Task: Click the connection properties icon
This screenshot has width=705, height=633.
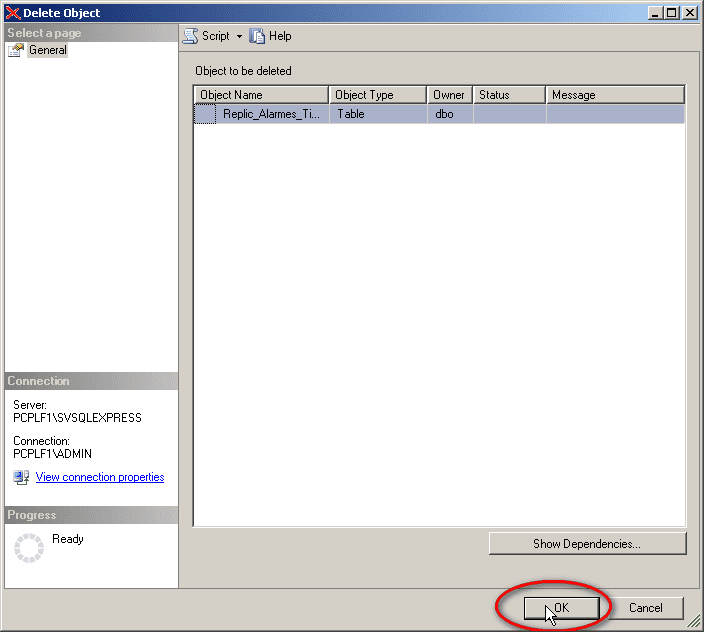Action: 21,477
